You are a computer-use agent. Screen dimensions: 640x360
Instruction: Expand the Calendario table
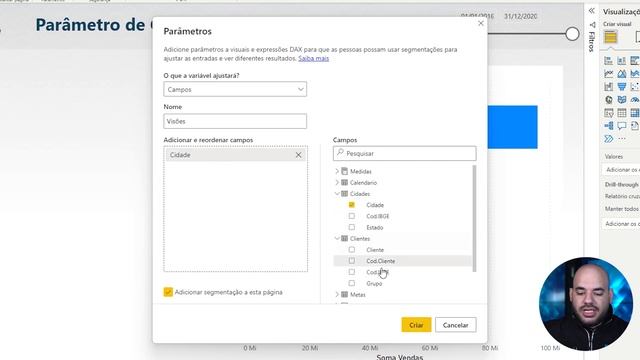pyautogui.click(x=337, y=182)
